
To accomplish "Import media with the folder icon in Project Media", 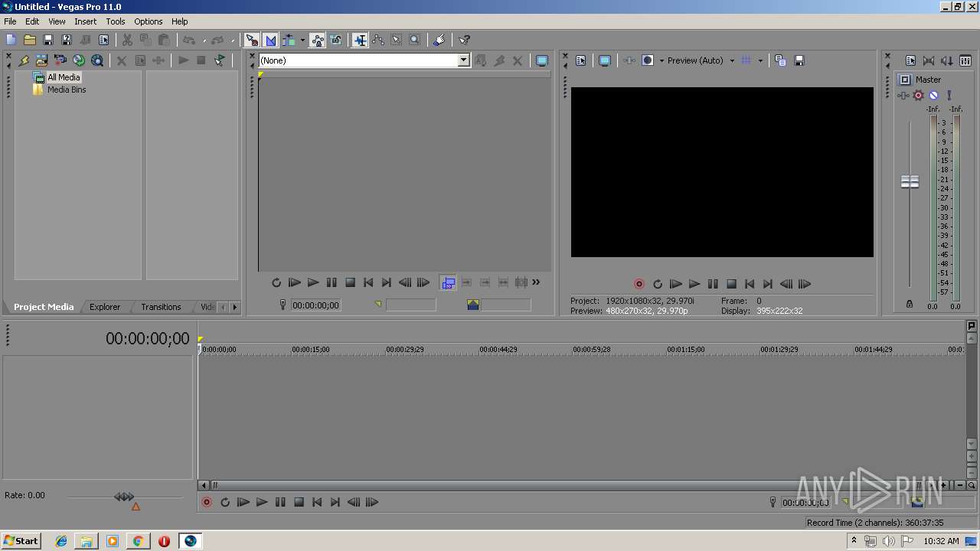I will coord(41,60).
